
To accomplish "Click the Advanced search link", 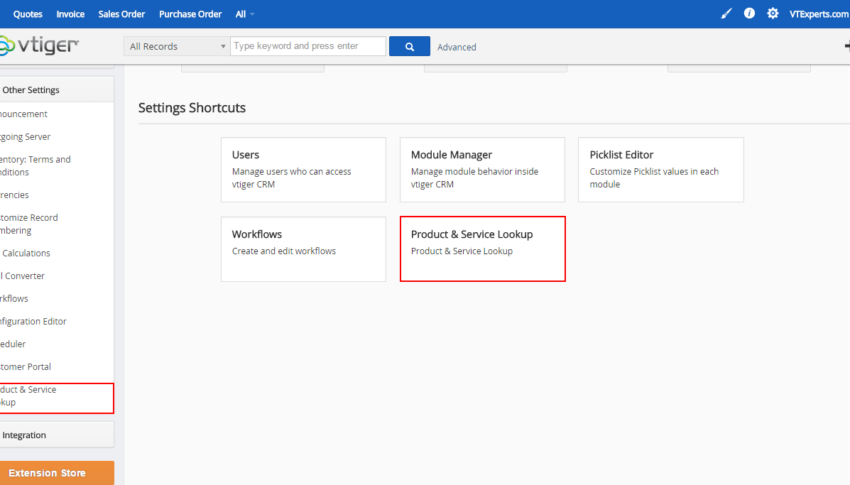I will click(x=457, y=47).
